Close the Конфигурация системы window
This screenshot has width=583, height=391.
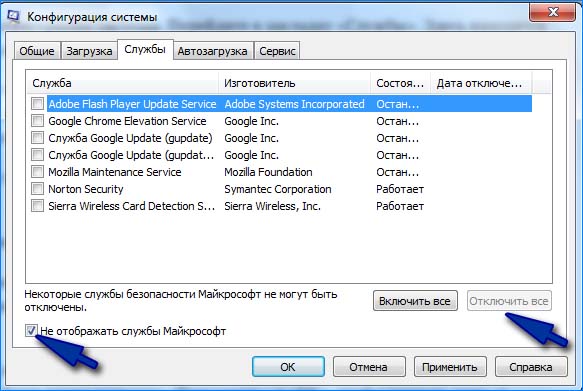552,12
